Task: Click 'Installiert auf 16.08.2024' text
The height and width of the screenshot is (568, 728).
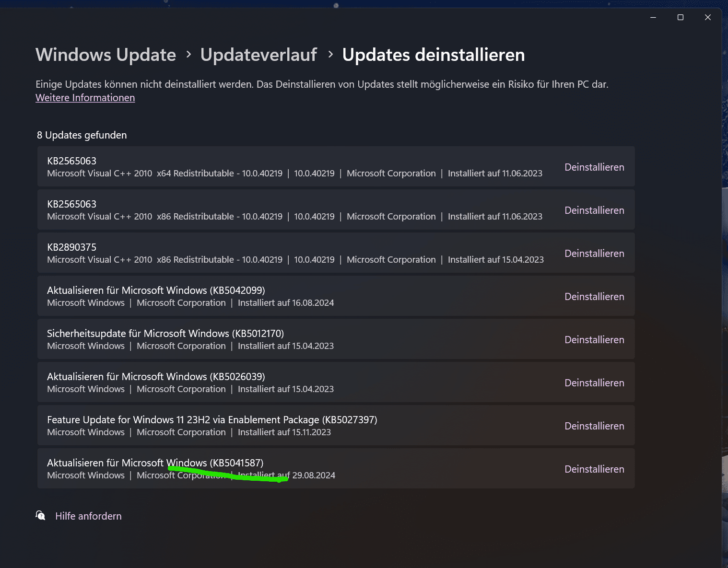Action: pos(286,303)
